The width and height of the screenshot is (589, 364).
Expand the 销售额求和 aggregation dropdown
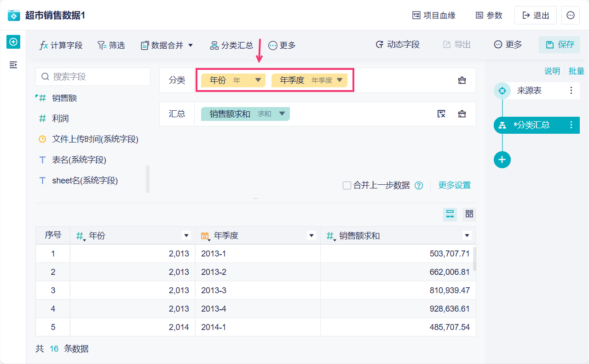pos(282,114)
